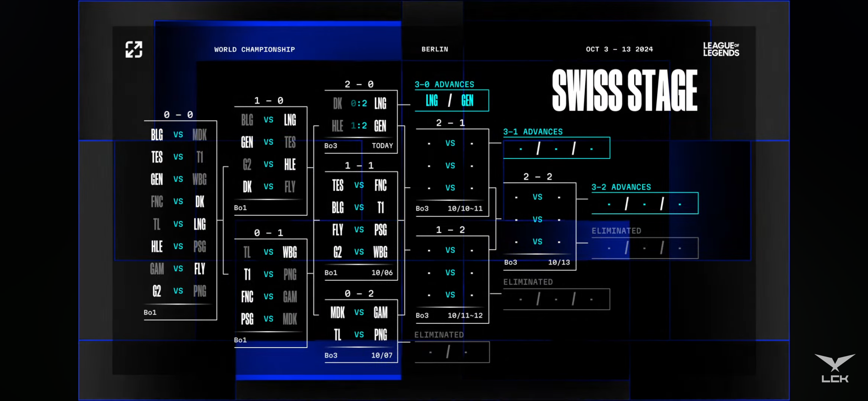Click the Worlds logo icon at top left
Viewport: 868px width, 401px height.
[x=134, y=49]
